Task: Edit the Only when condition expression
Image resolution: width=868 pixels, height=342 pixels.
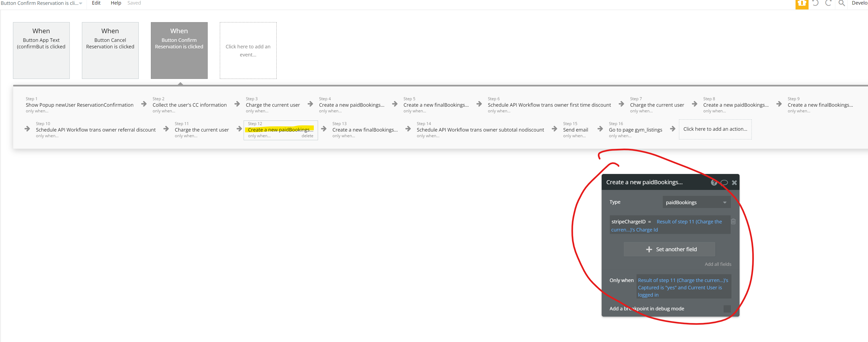Action: 683,287
